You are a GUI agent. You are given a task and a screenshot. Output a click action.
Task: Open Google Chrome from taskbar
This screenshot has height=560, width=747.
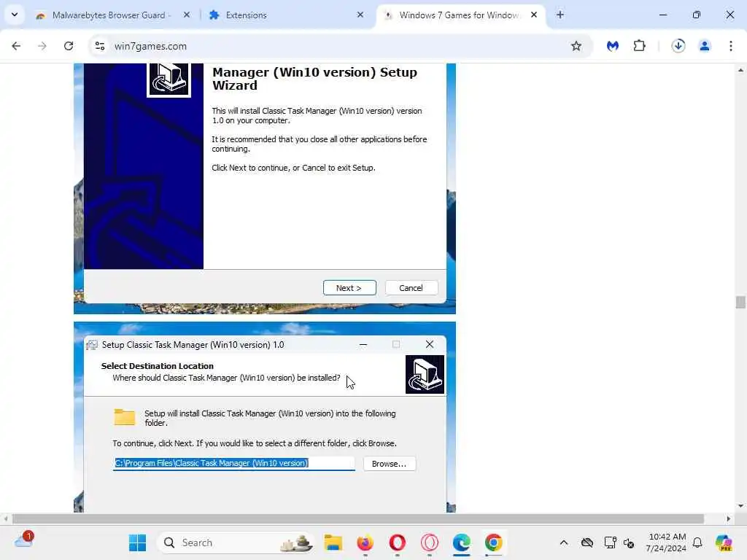pos(494,542)
